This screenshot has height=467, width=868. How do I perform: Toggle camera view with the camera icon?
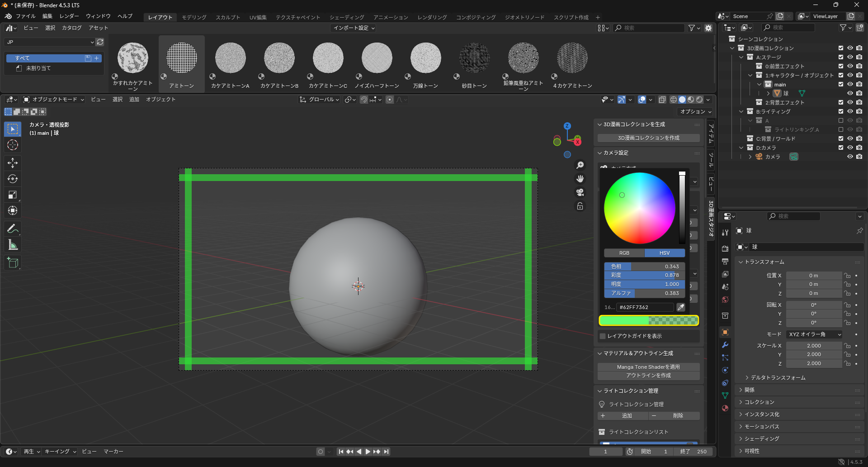tap(580, 192)
